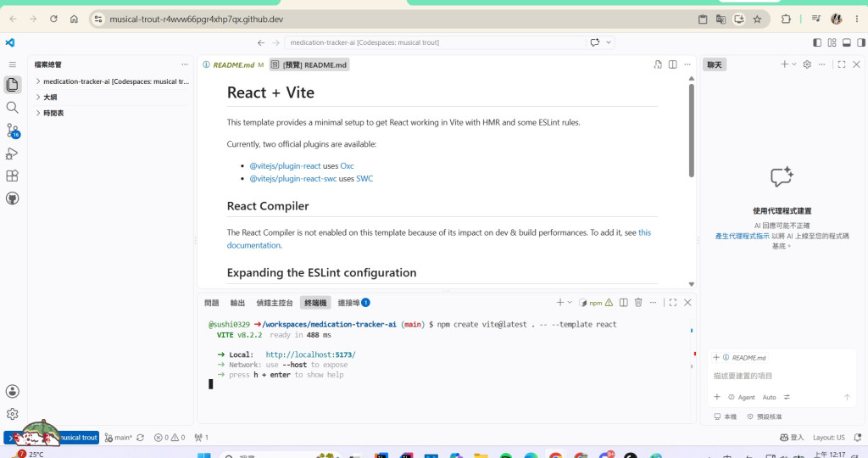The width and height of the screenshot is (868, 458).
Task: Click the Google Translate icon in address bar
Action: tap(721, 19)
